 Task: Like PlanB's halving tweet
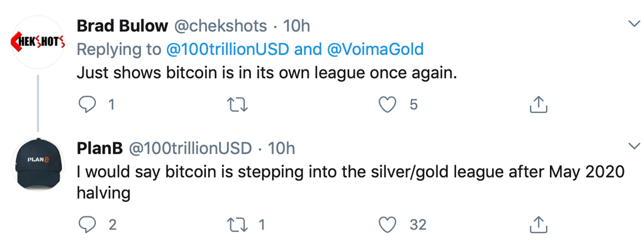[x=388, y=225]
